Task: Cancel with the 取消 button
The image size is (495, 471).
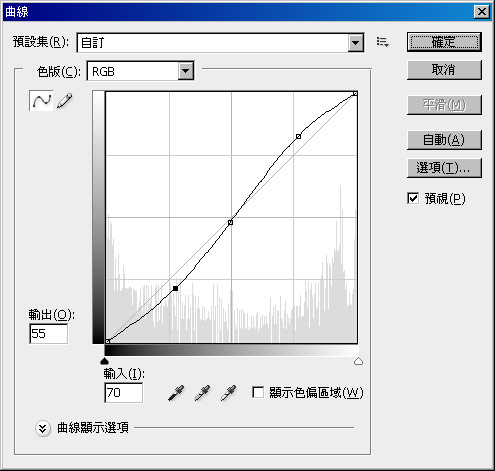Action: [x=444, y=70]
